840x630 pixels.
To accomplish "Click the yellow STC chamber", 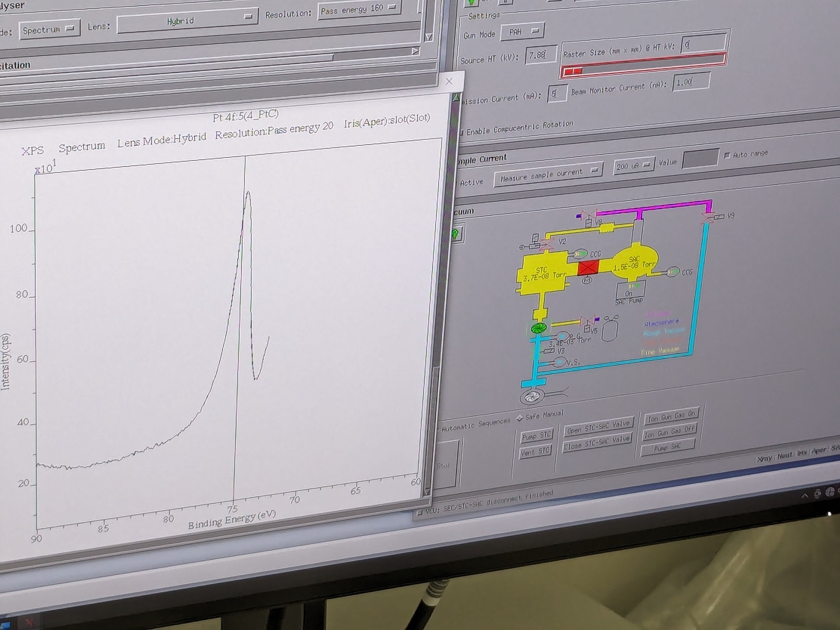I will pos(542,273).
